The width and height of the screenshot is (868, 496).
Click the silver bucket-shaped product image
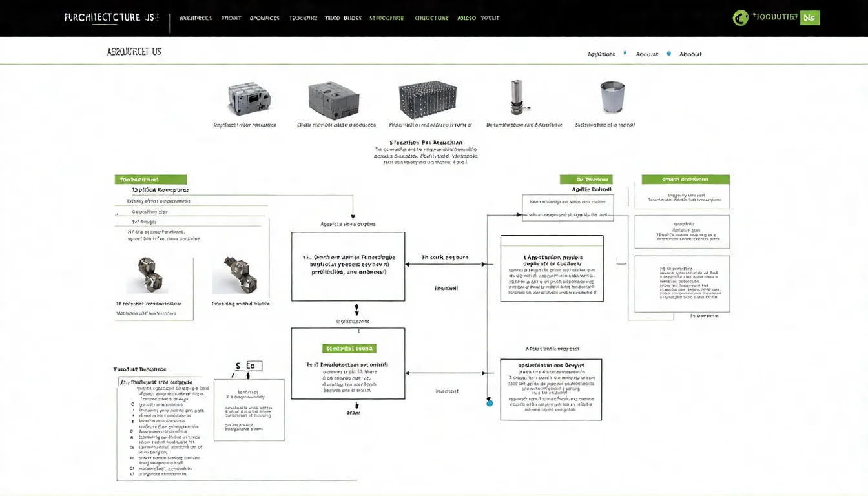[611, 97]
